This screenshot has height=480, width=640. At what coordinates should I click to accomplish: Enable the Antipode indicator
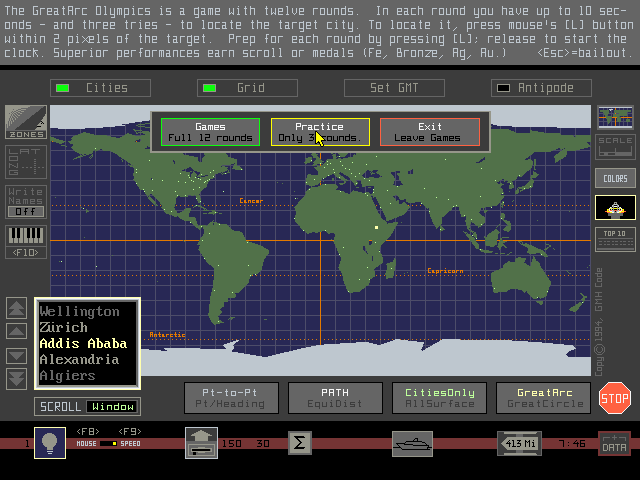point(541,88)
